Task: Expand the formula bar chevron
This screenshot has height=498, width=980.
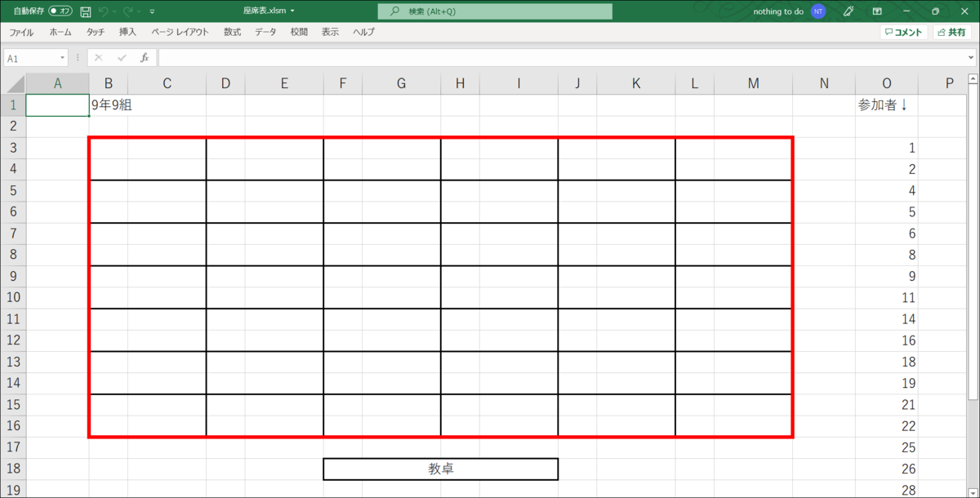Action: 969,58
